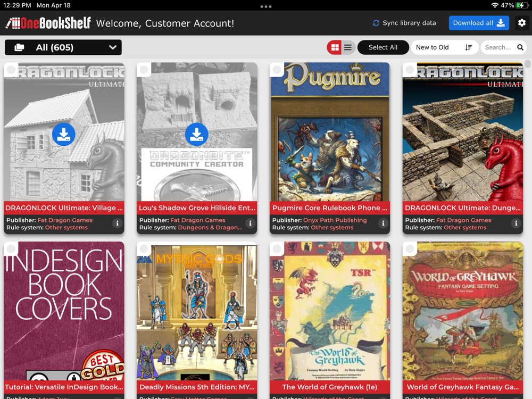Open Other systems link under Pugmire
This screenshot has width=532, height=399.
tap(332, 228)
